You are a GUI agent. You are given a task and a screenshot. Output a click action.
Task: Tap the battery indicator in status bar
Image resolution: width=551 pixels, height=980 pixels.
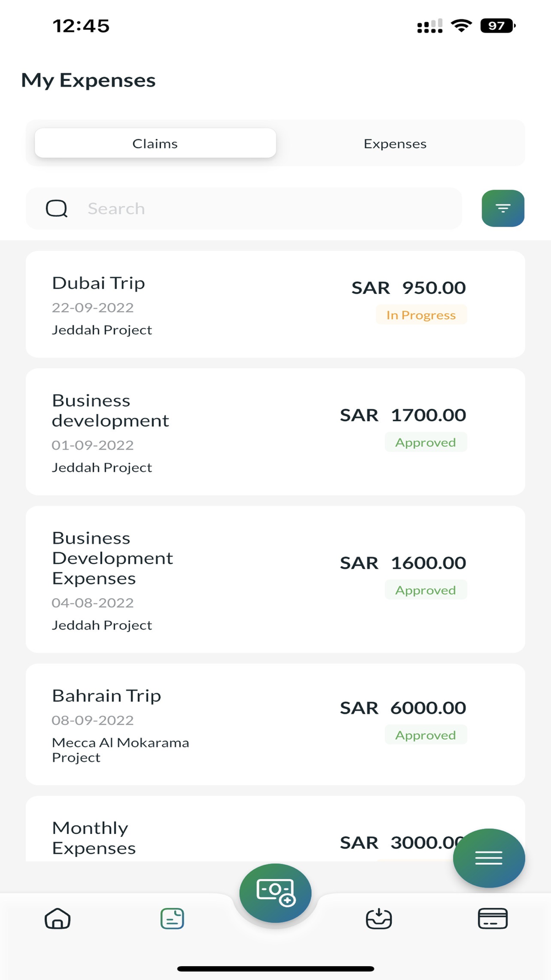(498, 25)
